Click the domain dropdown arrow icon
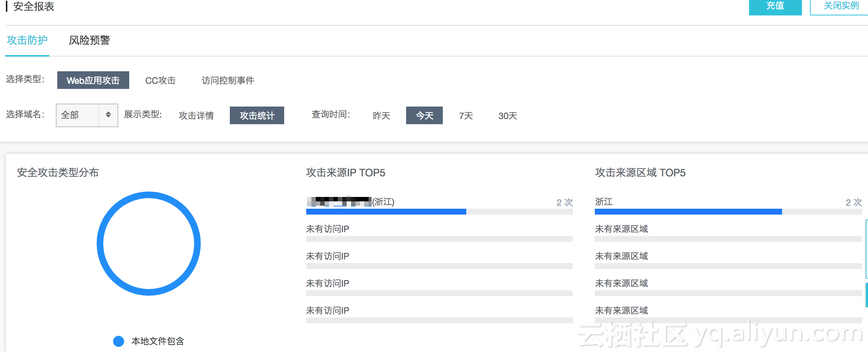The image size is (868, 352). coord(108,115)
